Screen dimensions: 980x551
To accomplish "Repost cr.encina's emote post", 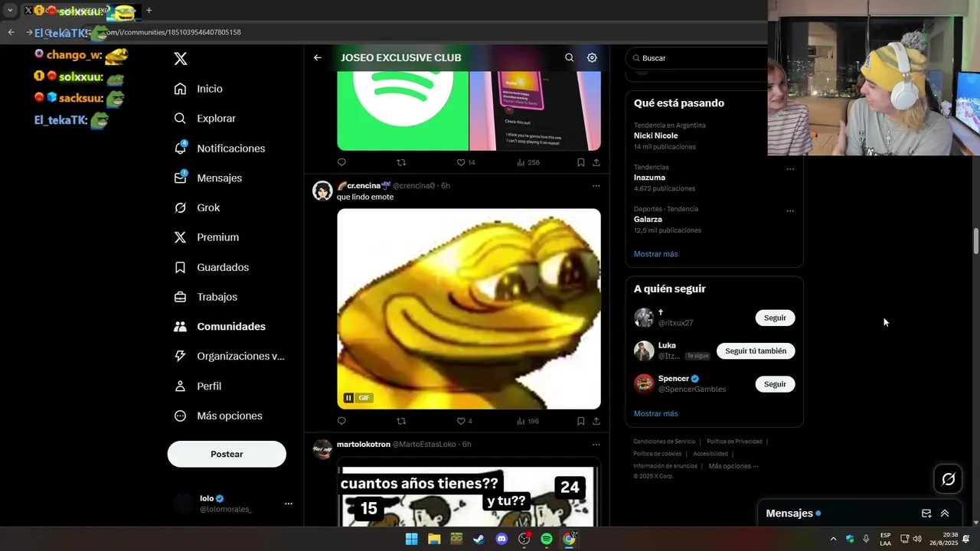I will pos(401,421).
